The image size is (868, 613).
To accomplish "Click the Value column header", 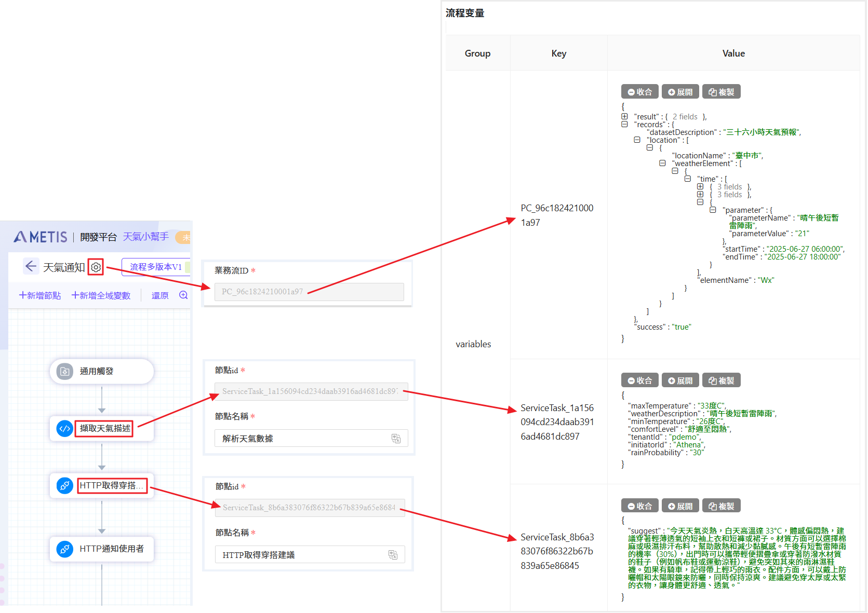I will pyautogui.click(x=733, y=53).
